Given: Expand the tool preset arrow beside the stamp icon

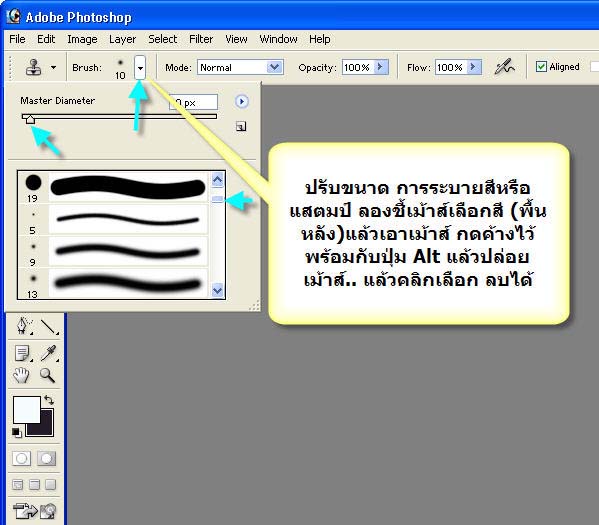Looking at the screenshot, I should pyautogui.click(x=53, y=67).
